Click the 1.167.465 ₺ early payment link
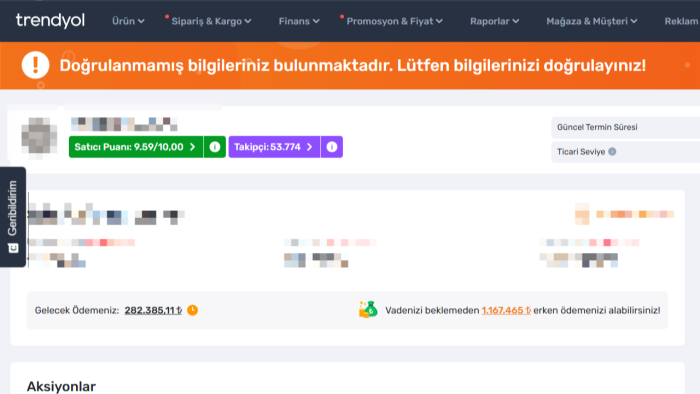 point(506,310)
